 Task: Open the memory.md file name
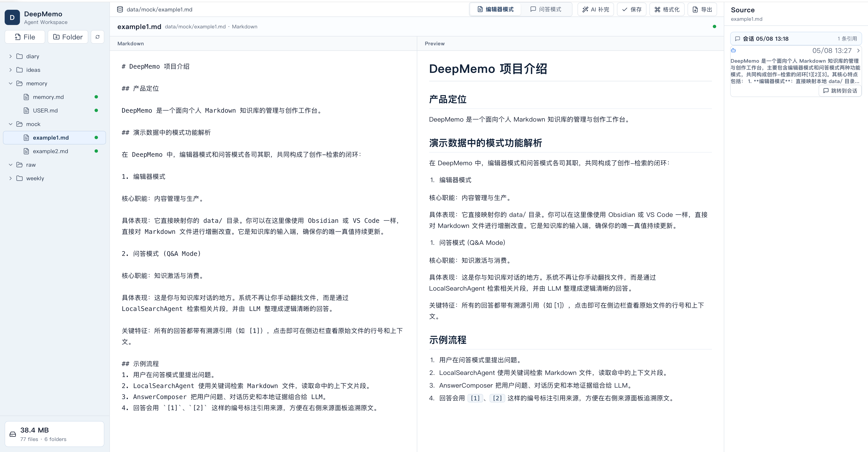[48, 97]
